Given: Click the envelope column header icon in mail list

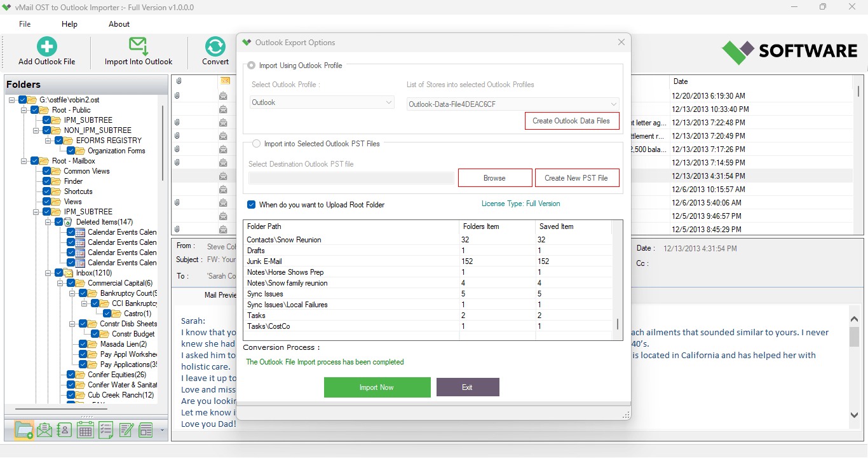Looking at the screenshot, I should click(225, 81).
